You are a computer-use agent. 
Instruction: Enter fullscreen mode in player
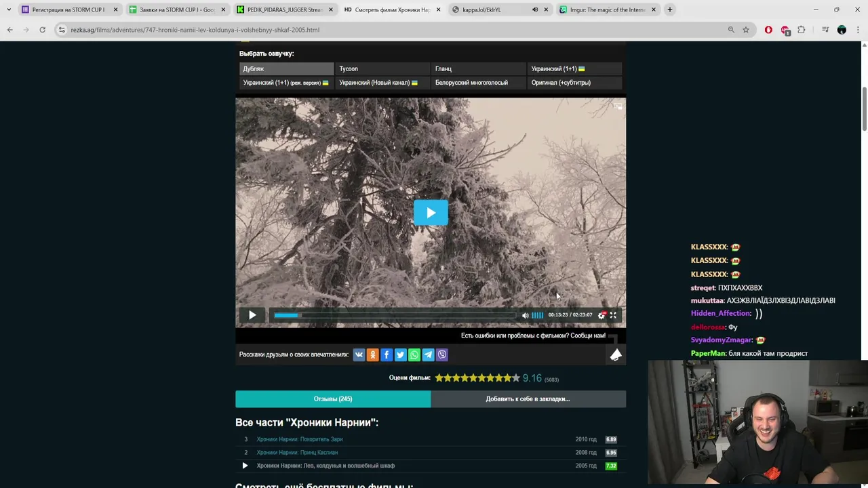613,315
